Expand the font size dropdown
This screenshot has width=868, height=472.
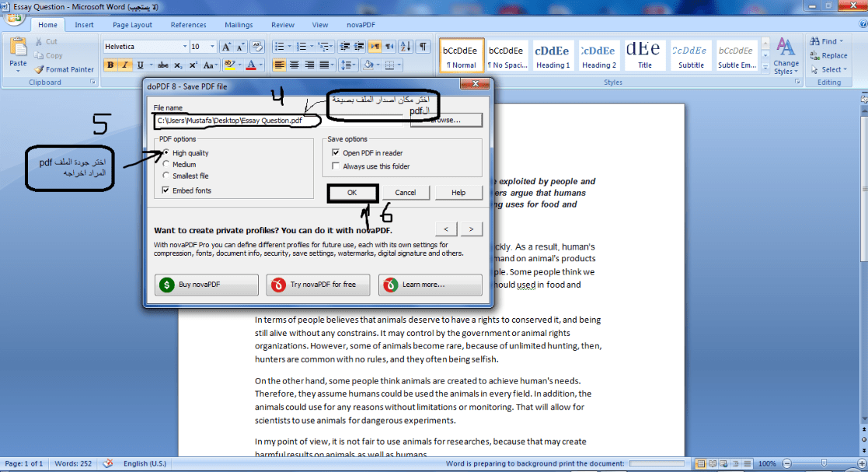tap(213, 47)
